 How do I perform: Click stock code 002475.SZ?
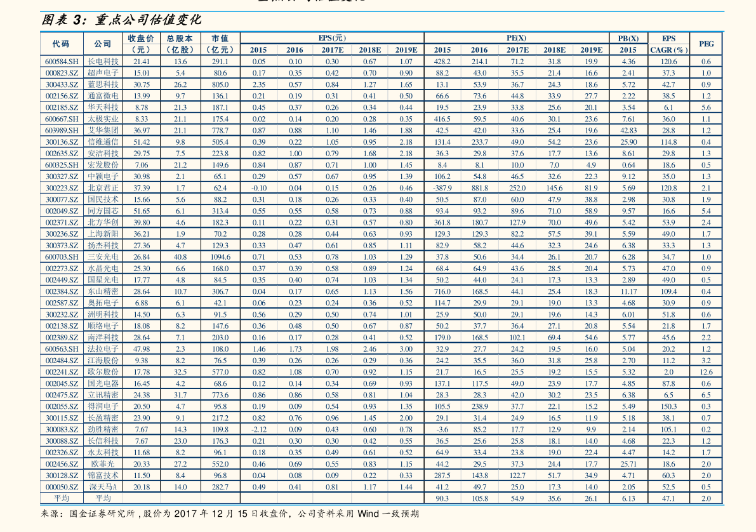point(62,395)
